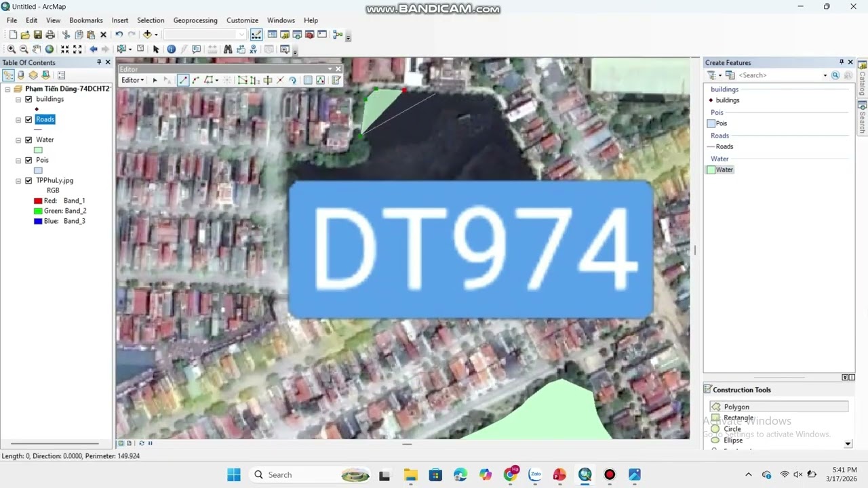Click the Save map document icon
The height and width of the screenshot is (488, 868).
click(38, 35)
